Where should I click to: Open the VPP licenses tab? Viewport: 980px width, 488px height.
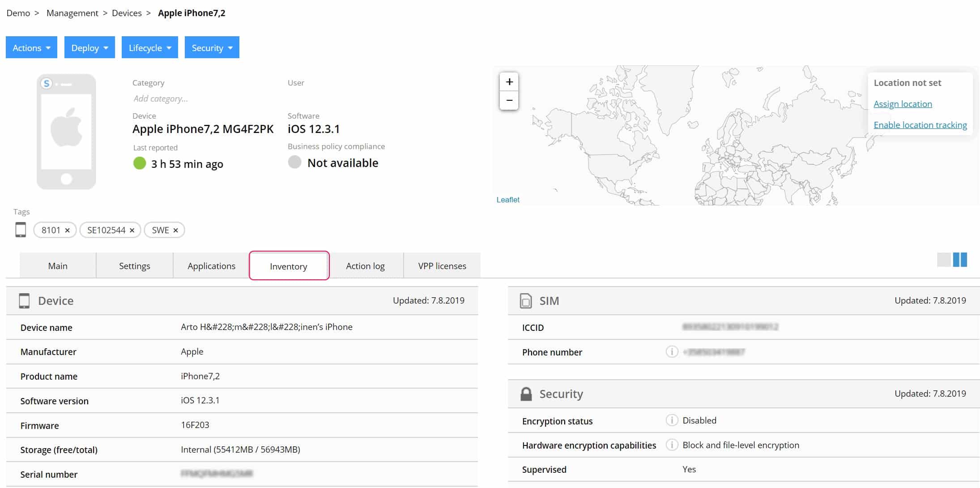point(442,266)
